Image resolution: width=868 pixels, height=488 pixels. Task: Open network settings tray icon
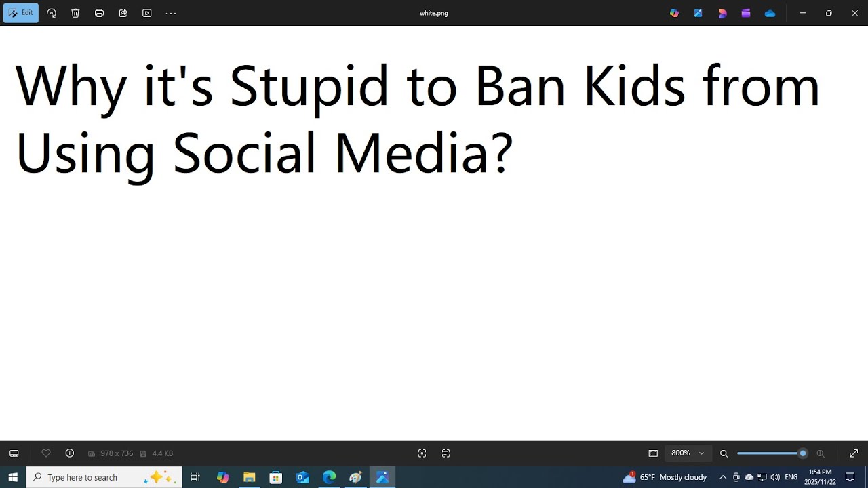[x=762, y=477]
